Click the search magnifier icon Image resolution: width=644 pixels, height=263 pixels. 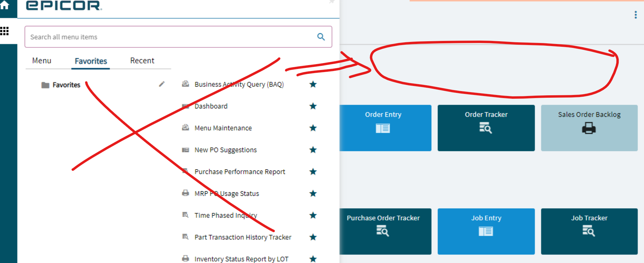point(321,37)
